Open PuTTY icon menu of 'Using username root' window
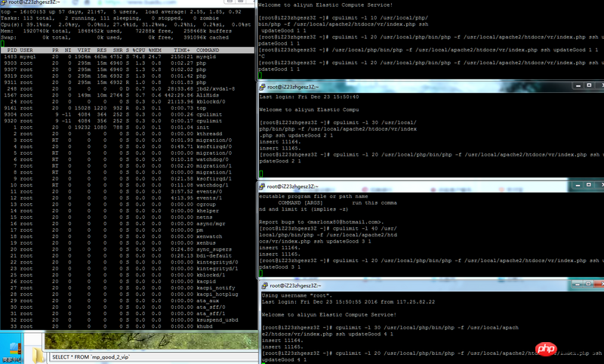This screenshot has width=604, height=364. pyautogui.click(x=265, y=285)
